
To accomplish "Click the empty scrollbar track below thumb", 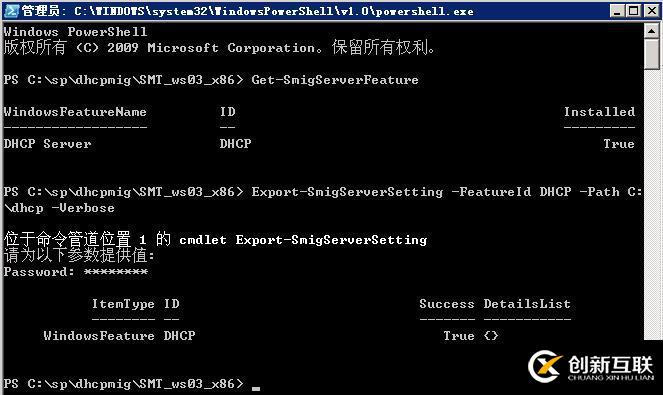I will (x=652, y=203).
